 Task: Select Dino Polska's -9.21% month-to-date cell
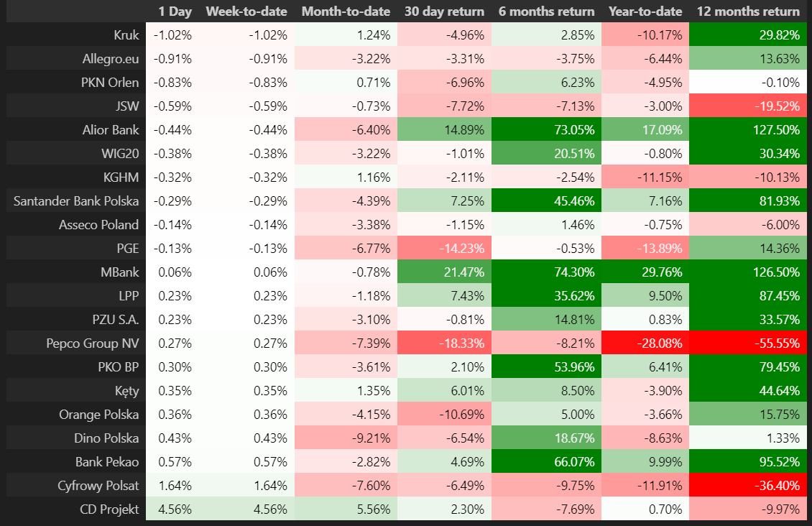(x=346, y=438)
